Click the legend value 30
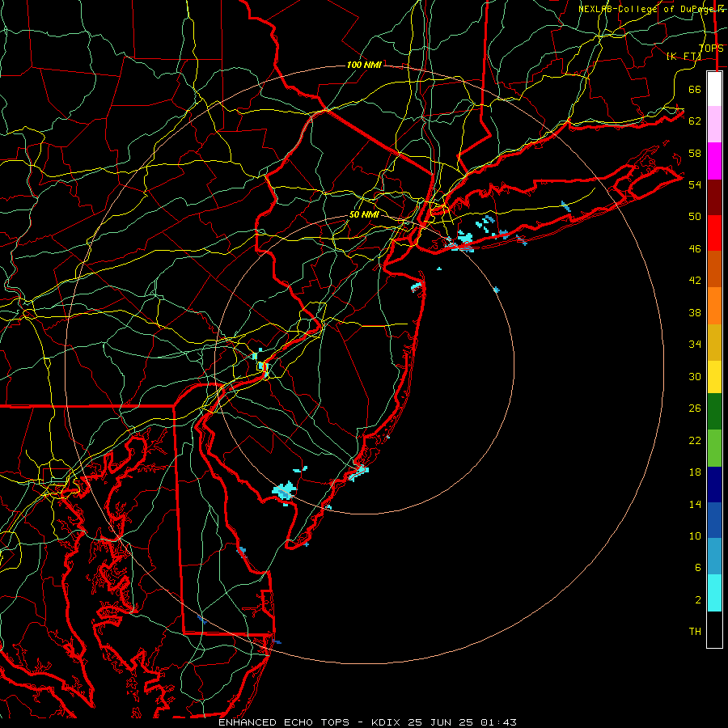 point(695,376)
